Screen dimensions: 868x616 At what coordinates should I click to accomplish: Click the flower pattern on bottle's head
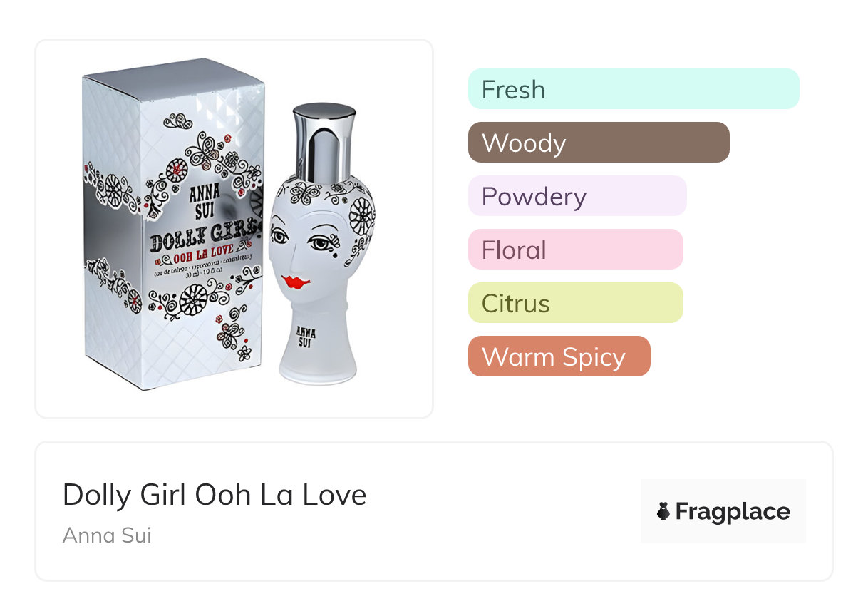tap(361, 212)
